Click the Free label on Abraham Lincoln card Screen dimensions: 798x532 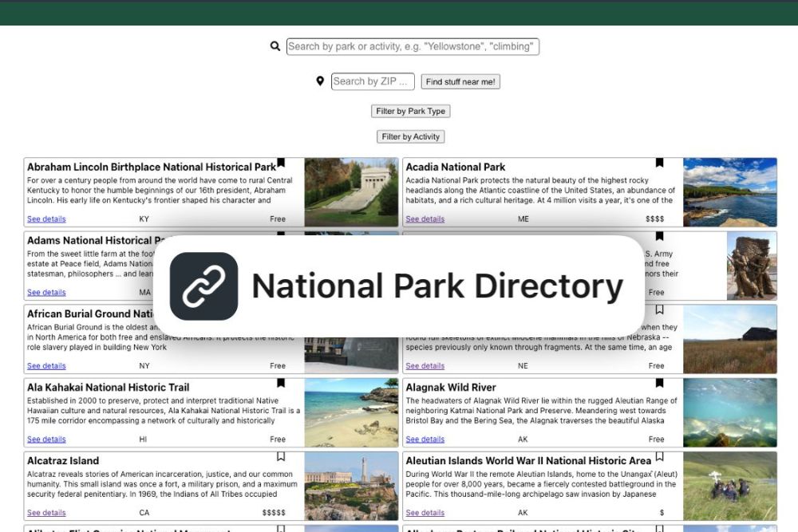pos(278,219)
